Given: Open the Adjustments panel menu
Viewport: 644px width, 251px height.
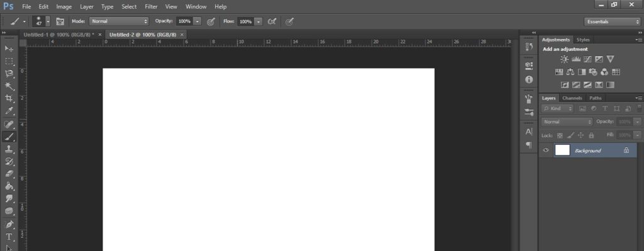Looking at the screenshot, I should tap(638, 40).
